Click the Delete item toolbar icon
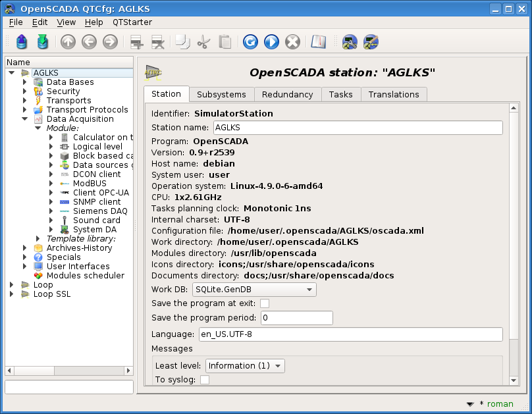This screenshot has height=414, width=532. (x=157, y=42)
